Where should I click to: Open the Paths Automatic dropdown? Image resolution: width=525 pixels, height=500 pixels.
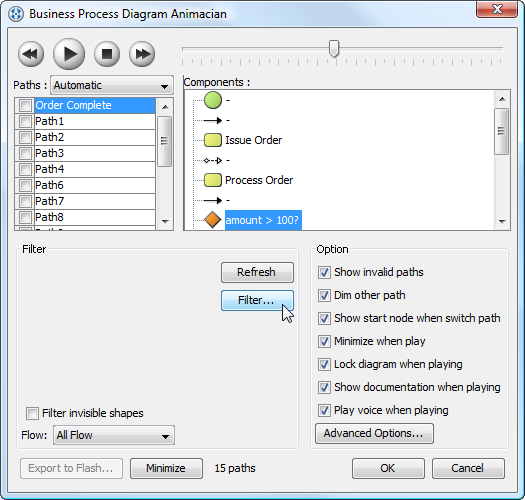(x=112, y=85)
